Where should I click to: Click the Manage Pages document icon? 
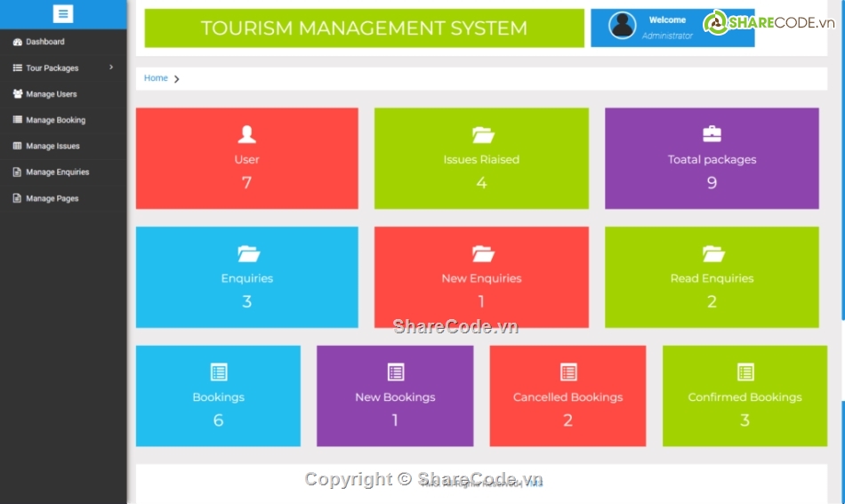tap(17, 198)
